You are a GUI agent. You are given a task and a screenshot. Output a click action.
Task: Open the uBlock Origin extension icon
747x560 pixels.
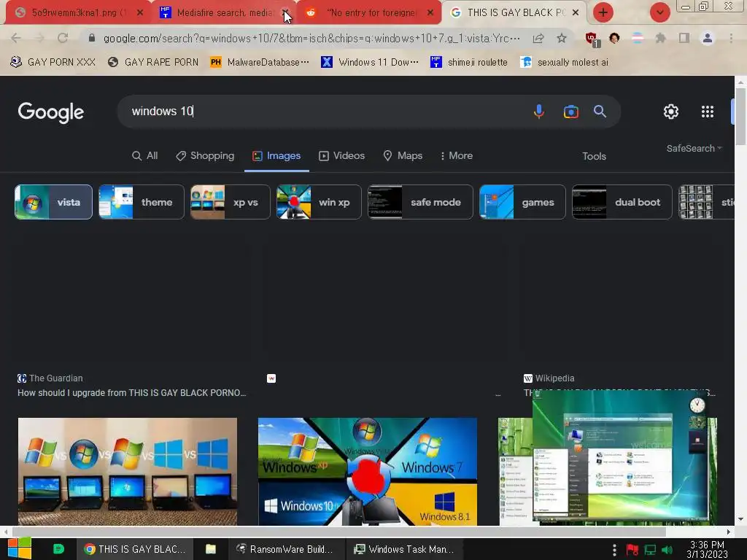coord(592,39)
